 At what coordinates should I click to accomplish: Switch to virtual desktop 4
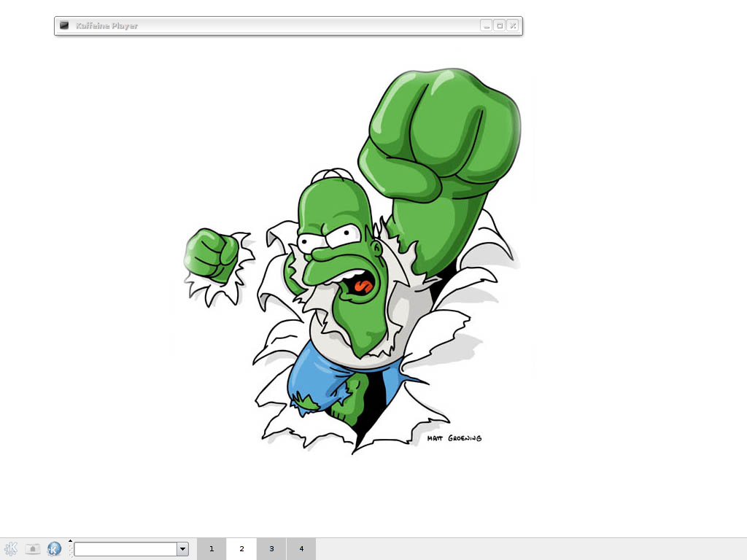point(301,549)
